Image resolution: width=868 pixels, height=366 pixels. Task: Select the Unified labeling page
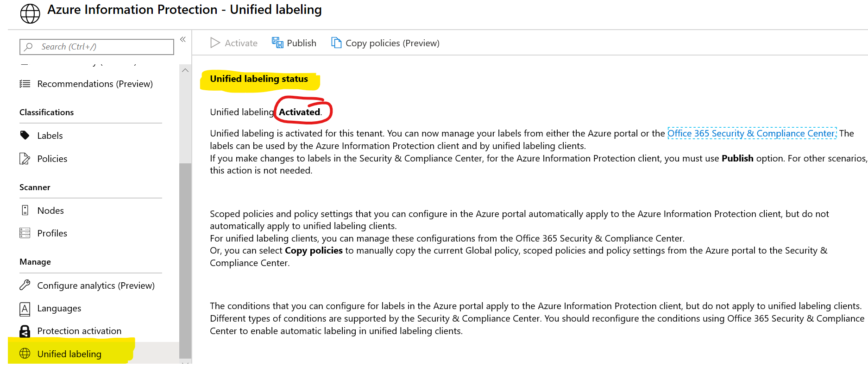coord(69,354)
